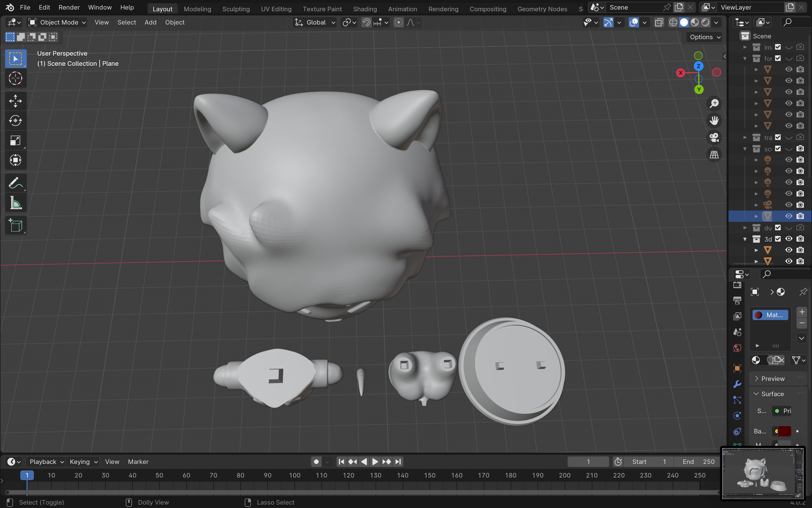Image resolution: width=812 pixels, height=508 pixels.
Task: Open the shading options dropdown arrow
Action: coord(716,23)
